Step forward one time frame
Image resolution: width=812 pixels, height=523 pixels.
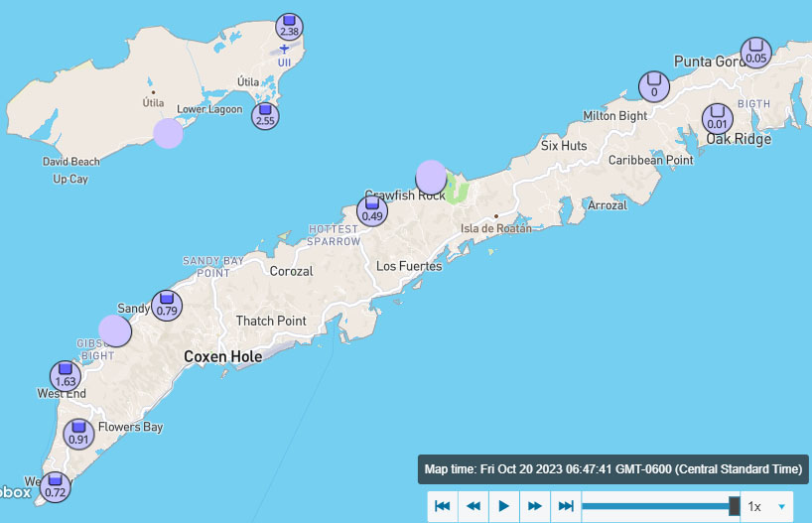point(535,506)
